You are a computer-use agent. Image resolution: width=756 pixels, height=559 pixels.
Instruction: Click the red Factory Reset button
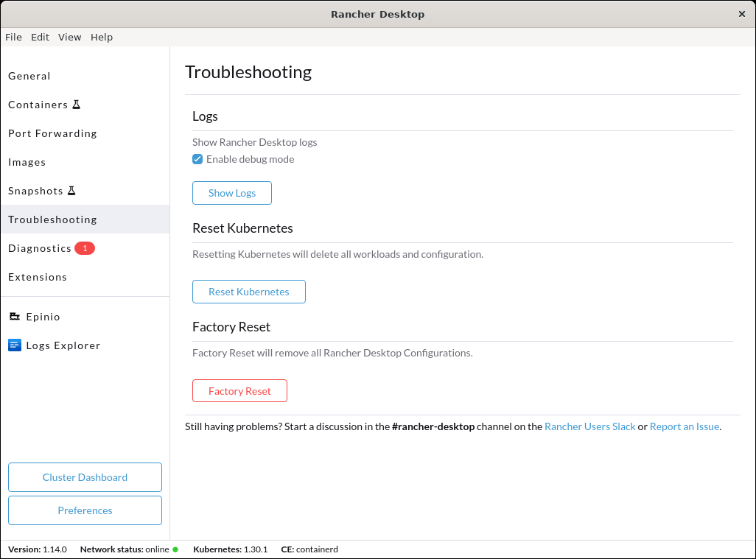pyautogui.click(x=239, y=391)
